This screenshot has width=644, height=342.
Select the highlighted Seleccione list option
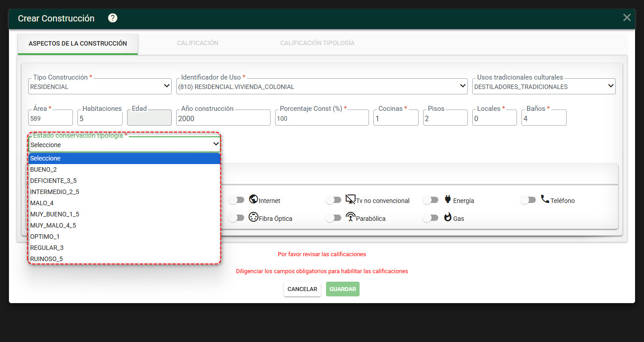pos(125,158)
